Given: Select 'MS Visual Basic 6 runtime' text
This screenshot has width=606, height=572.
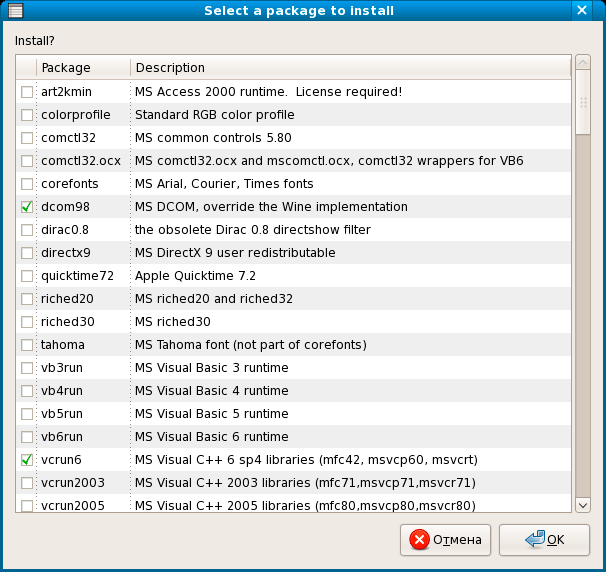Looking at the screenshot, I should point(211,437).
